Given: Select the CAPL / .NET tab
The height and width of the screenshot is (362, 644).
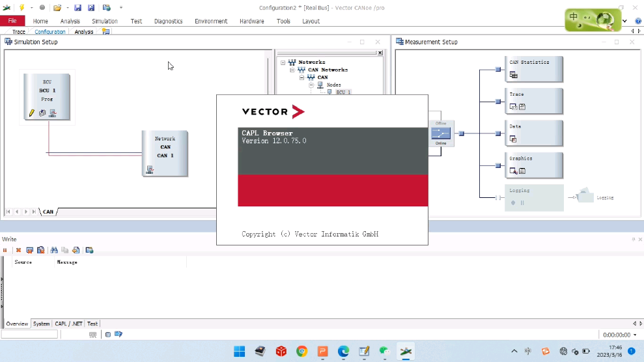Looking at the screenshot, I should (x=68, y=324).
